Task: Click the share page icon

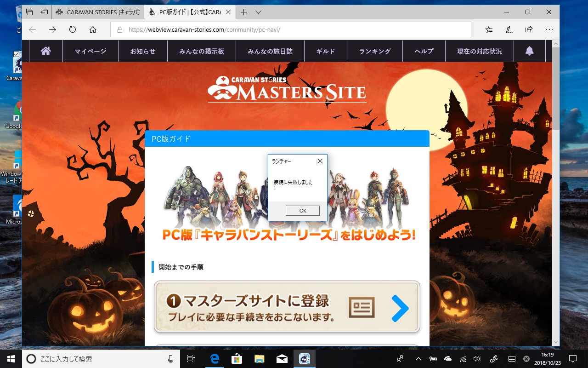Action: [x=529, y=29]
